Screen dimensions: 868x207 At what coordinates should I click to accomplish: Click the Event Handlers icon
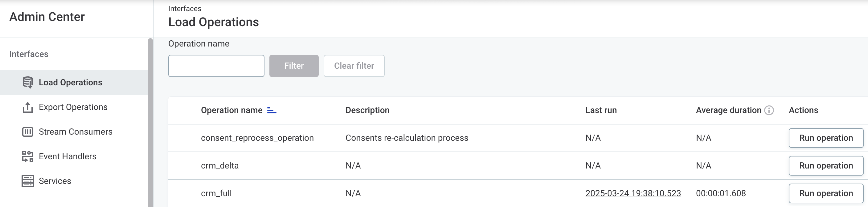[x=28, y=156]
